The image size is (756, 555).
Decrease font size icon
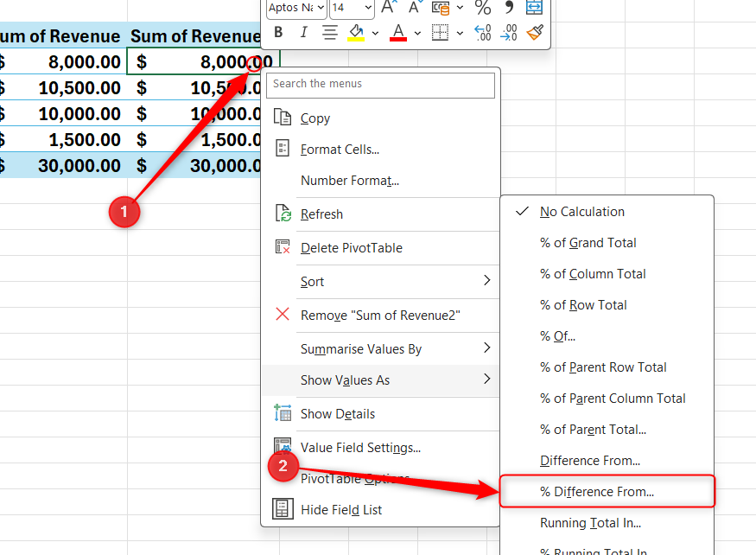click(x=415, y=7)
